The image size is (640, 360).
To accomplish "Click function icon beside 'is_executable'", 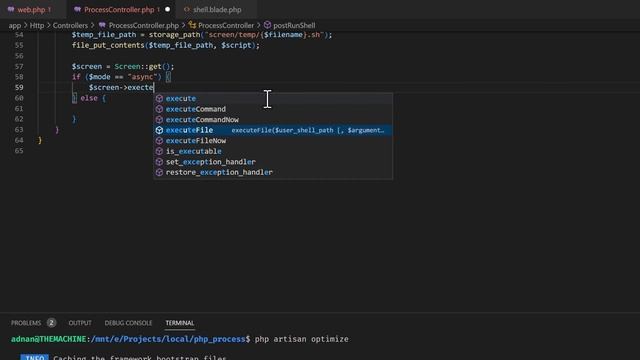I will click(159, 151).
